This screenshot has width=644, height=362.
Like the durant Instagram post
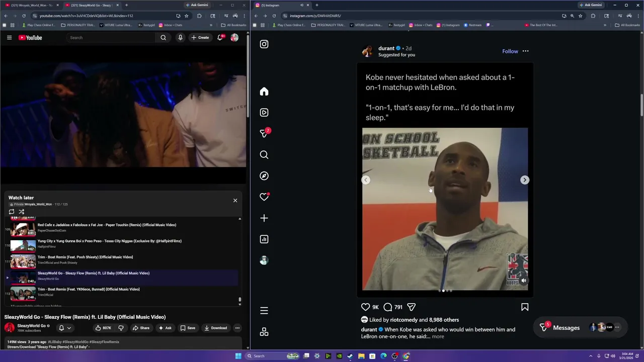[366, 307]
